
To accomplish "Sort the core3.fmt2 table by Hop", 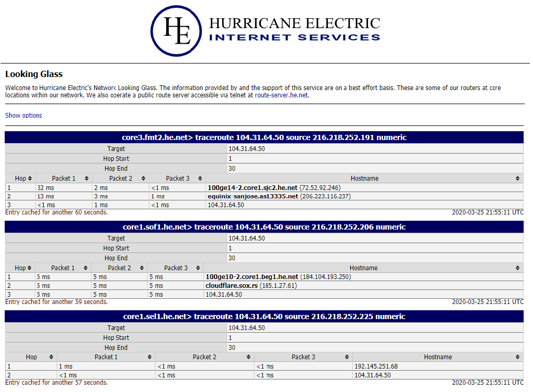I will (20, 178).
